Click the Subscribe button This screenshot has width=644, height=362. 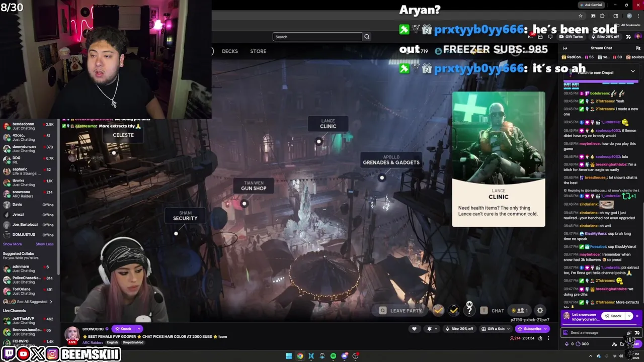pyautogui.click(x=529, y=329)
